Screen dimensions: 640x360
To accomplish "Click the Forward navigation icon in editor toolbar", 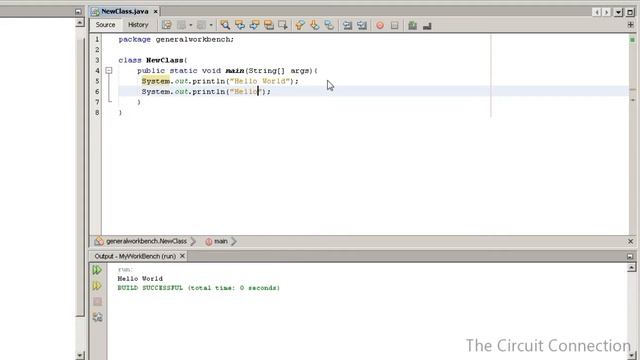I will click(x=201, y=25).
